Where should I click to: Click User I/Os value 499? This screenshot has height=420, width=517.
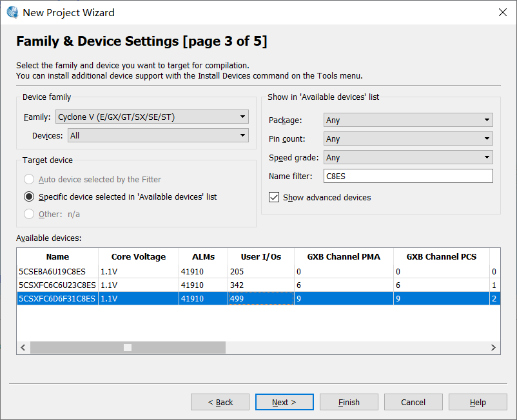(x=261, y=298)
